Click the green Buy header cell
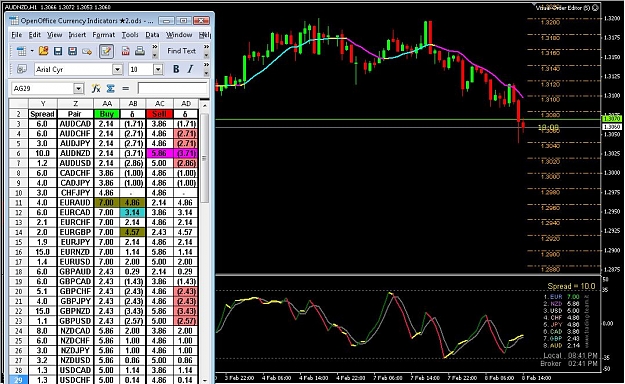 [x=106, y=114]
